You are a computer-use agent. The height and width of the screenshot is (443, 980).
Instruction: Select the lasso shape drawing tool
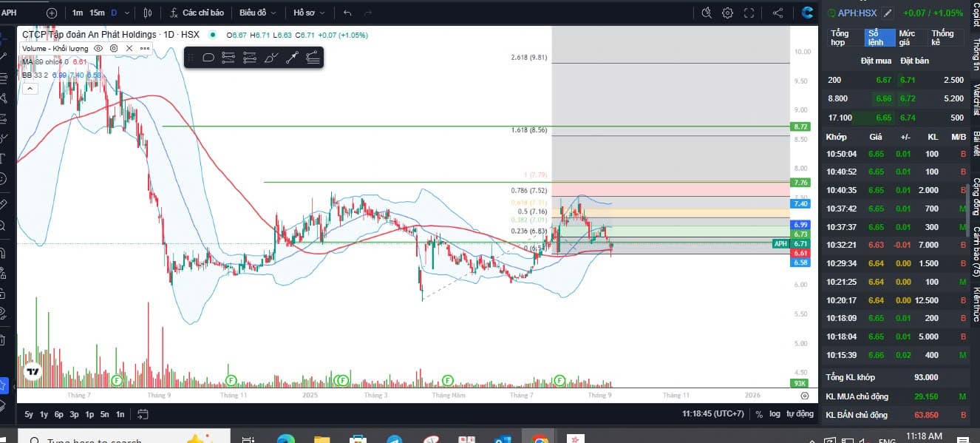[x=208, y=57]
